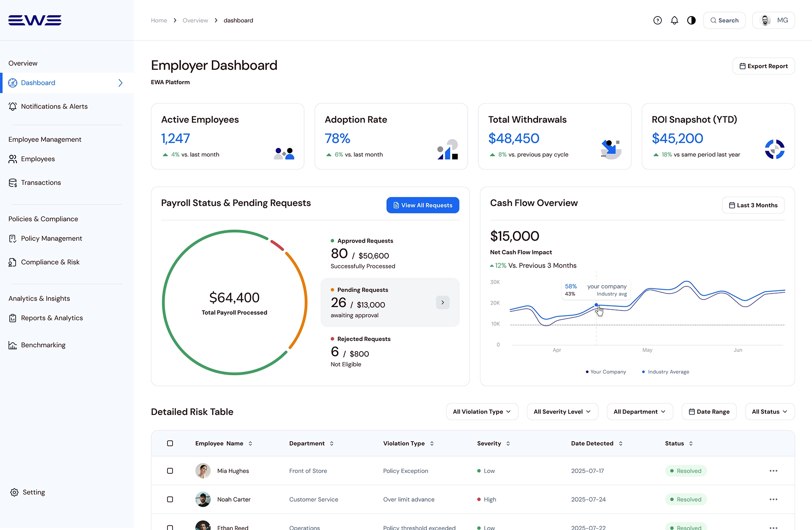Expand the All Status filter
812x530 pixels.
[x=769, y=412]
